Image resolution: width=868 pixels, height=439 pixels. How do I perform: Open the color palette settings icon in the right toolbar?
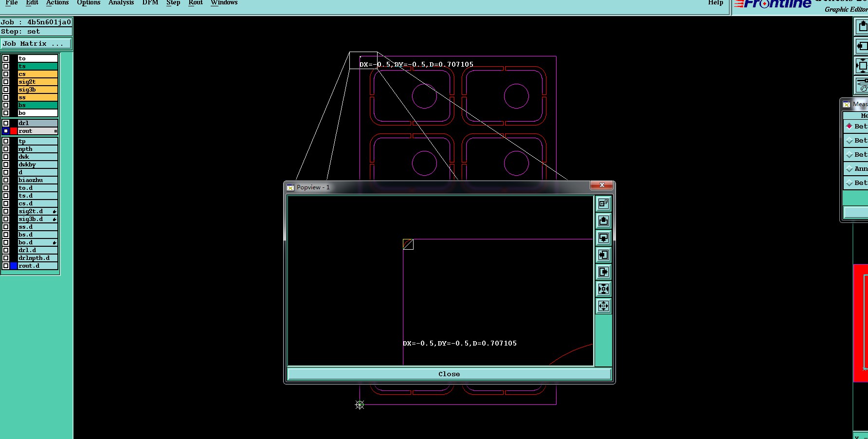[862, 85]
